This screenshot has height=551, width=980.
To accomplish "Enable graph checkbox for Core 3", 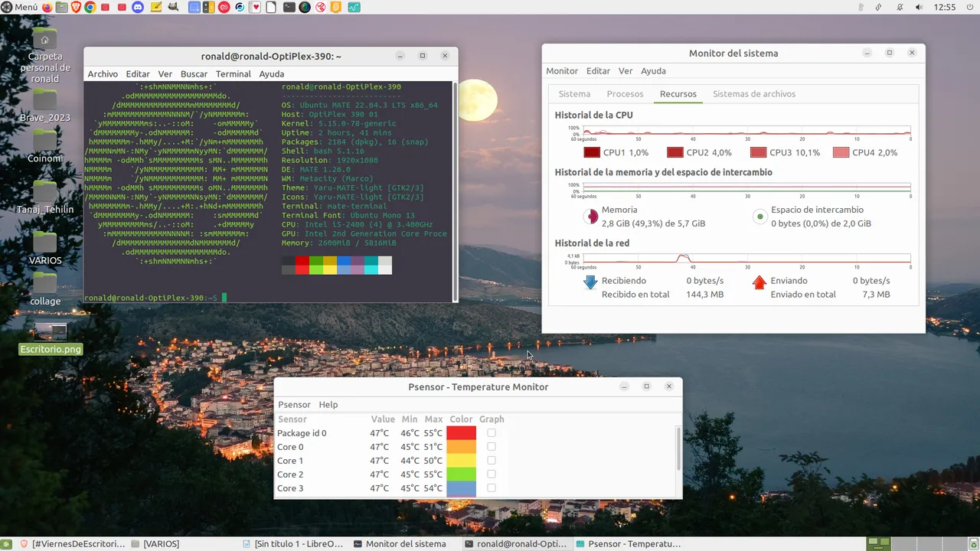I will [x=492, y=488].
